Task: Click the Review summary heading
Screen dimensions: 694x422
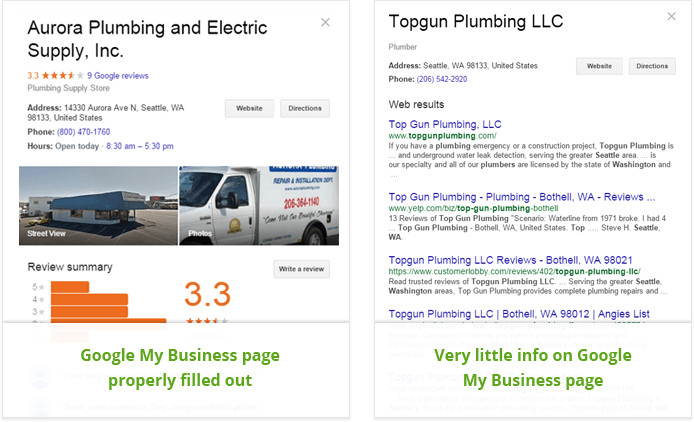Action: [70, 267]
